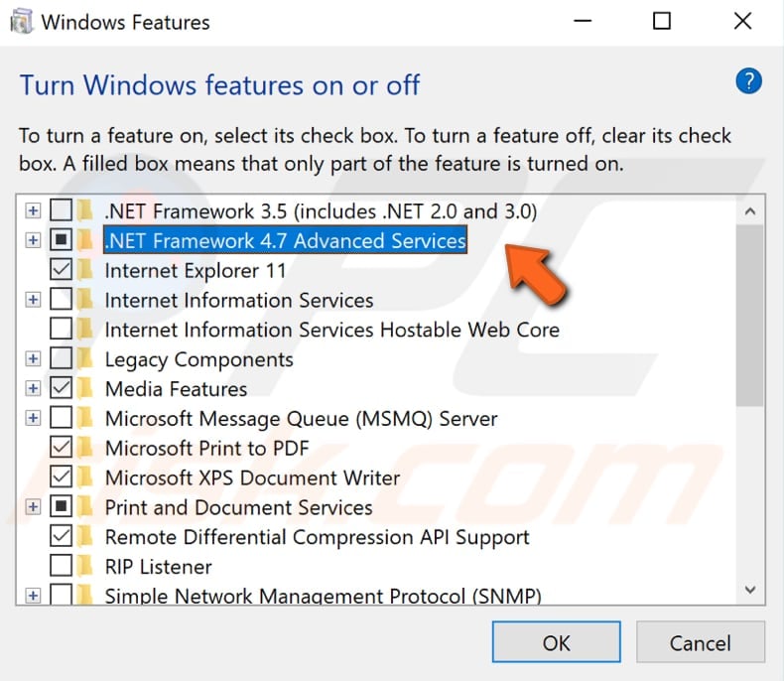Toggle Print and Document Services checkbox
Viewport: 784px width, 681px height.
point(61,507)
